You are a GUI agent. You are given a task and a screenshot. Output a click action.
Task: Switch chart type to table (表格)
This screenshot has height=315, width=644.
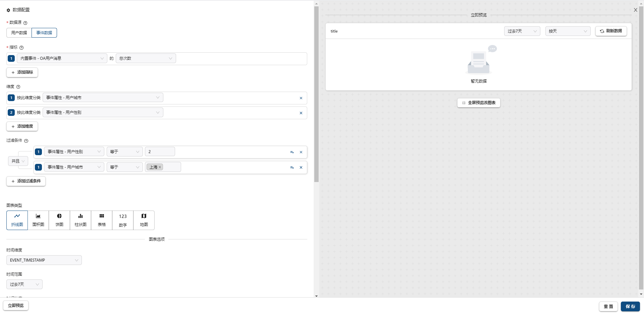point(102,220)
